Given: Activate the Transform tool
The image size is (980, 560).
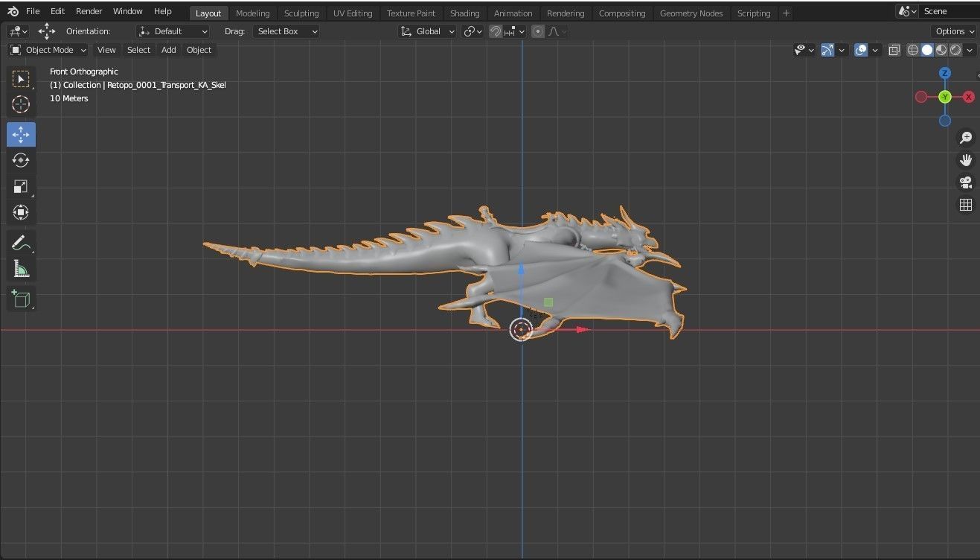Looking at the screenshot, I should coord(21,212).
